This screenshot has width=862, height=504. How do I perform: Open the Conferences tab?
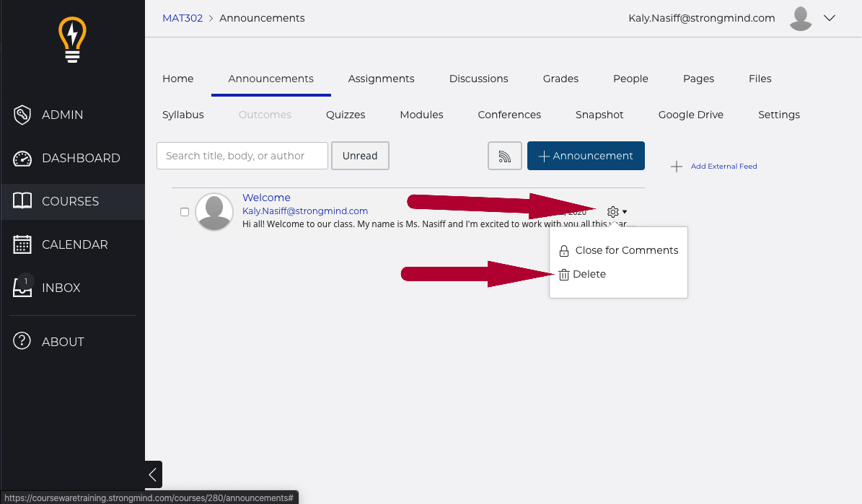(x=509, y=115)
